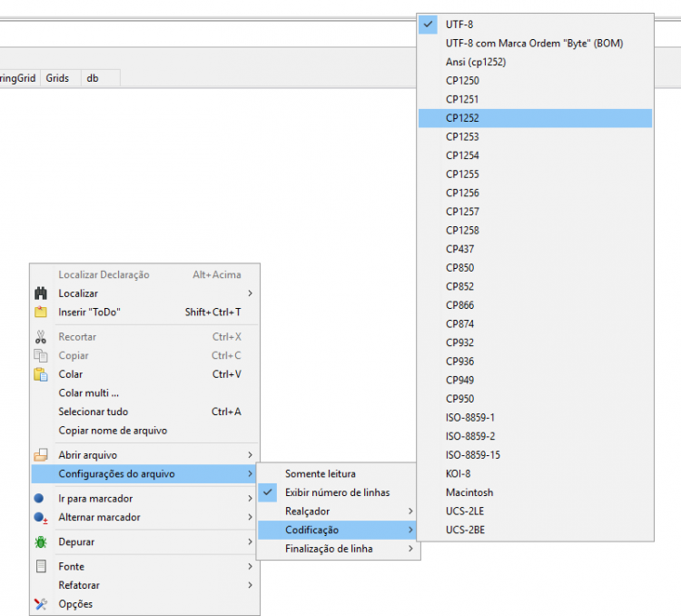Choose KOI-8 encoding
Screen dimensions: 681x616
pos(535,474)
